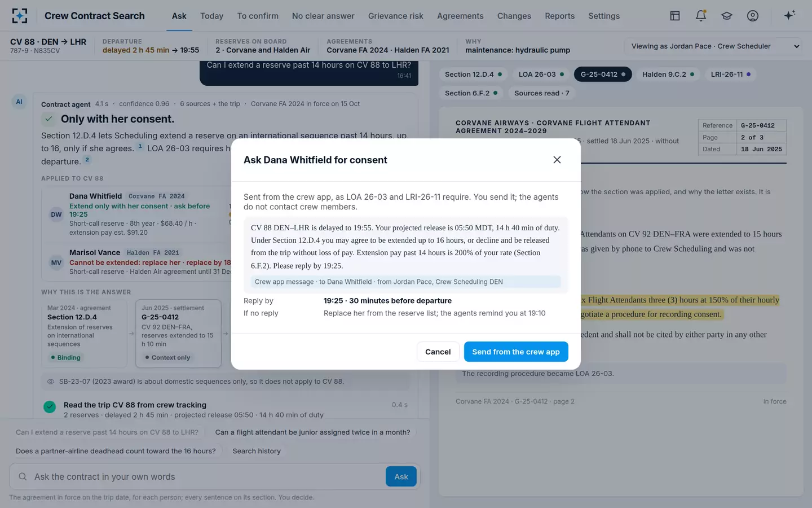Viewport: 812px width, 508px height.
Task: Cancel the consent request dialog
Action: pyautogui.click(x=438, y=352)
